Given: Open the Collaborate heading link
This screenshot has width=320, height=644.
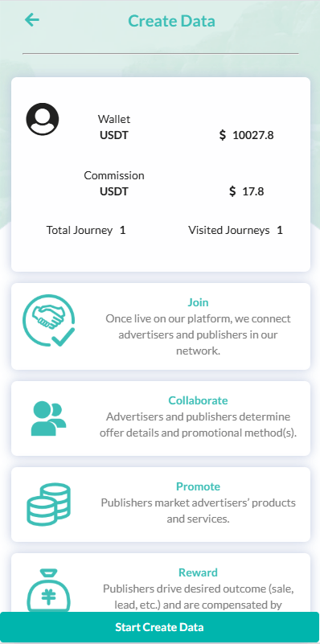Looking at the screenshot, I should 198,400.
